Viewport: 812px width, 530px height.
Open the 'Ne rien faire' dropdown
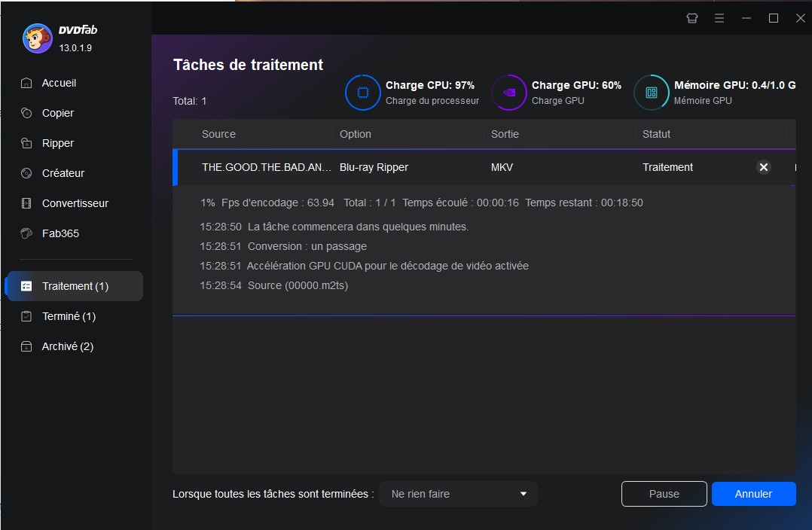click(x=458, y=494)
